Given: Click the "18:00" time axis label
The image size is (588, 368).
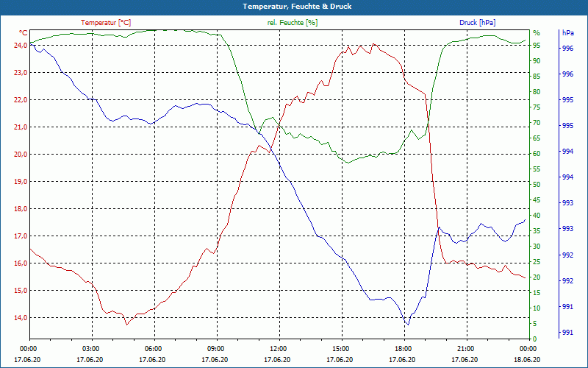Looking at the screenshot, I should pyautogui.click(x=404, y=348).
